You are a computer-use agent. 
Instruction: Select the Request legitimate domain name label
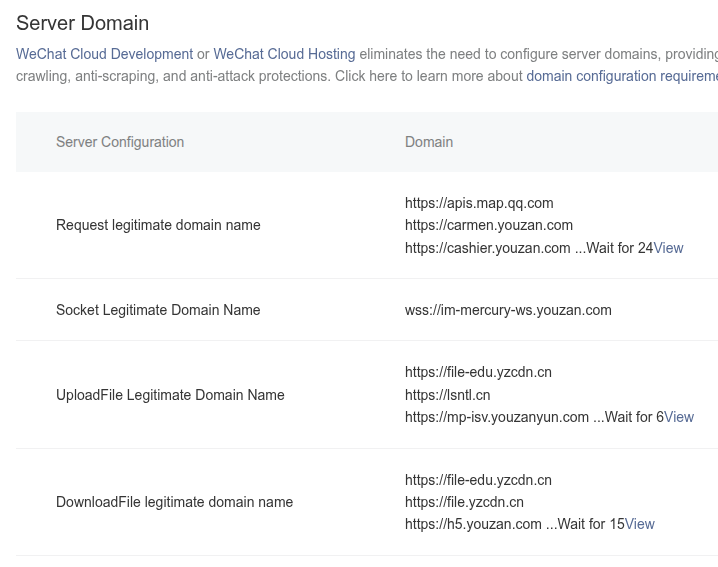coord(158,225)
